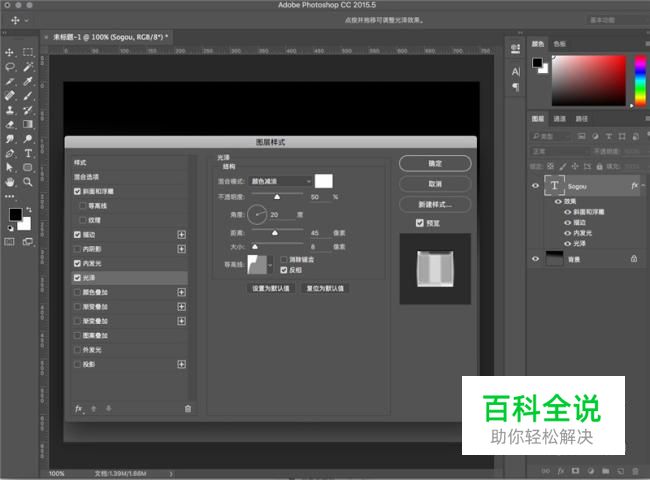Viewport: 650px width, 480px height.
Task: Select the Path Selection arrow tool
Action: [9, 167]
